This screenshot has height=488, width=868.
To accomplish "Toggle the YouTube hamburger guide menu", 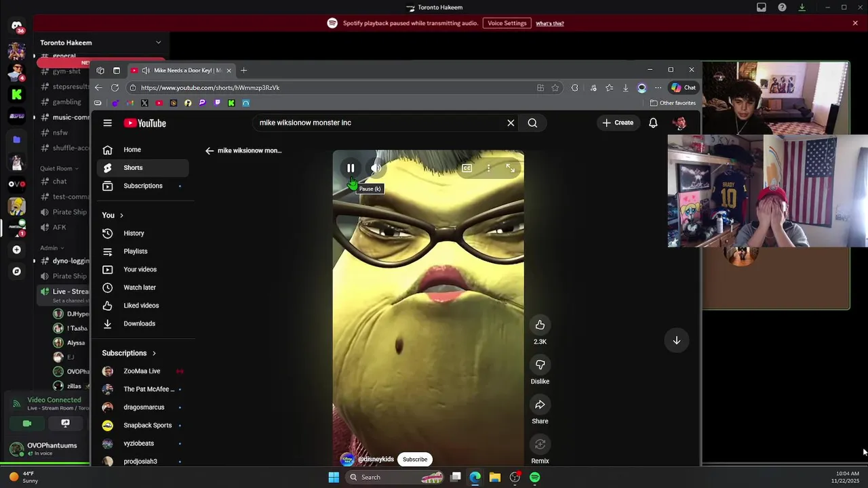I will tap(107, 123).
